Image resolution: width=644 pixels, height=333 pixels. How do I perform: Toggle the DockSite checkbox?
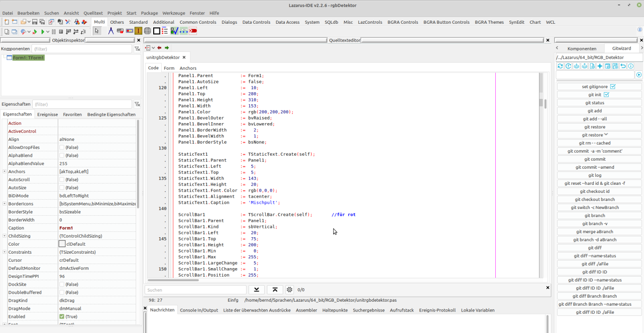click(x=62, y=284)
